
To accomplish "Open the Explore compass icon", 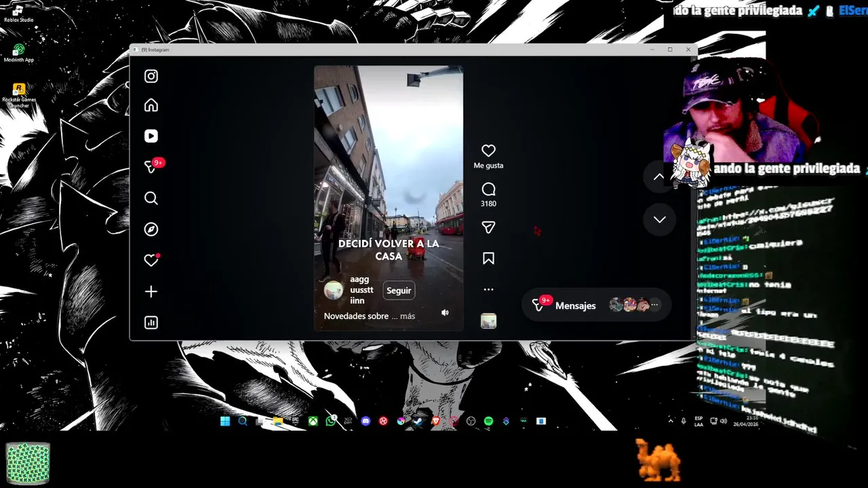I will 151,229.
